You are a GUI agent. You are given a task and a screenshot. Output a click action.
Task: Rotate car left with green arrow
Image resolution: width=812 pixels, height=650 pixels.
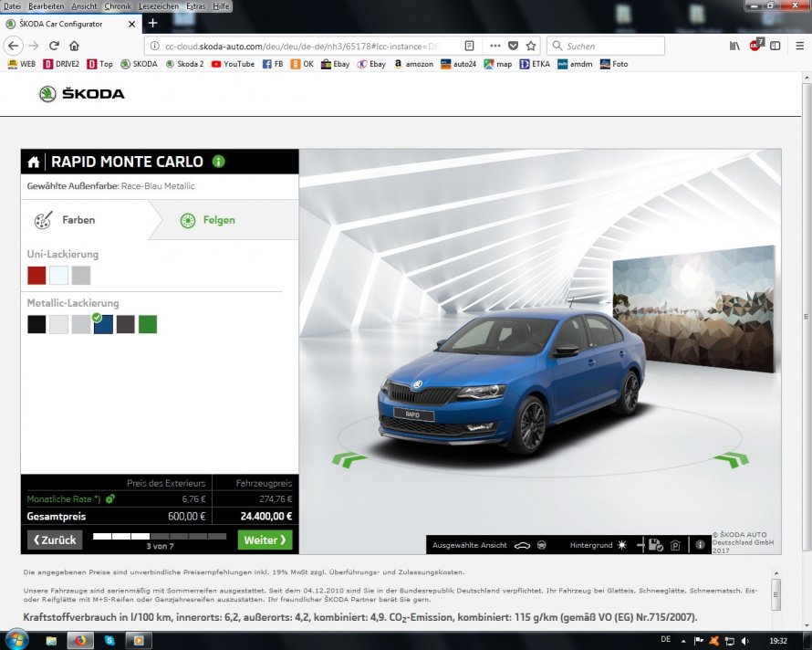(x=349, y=459)
